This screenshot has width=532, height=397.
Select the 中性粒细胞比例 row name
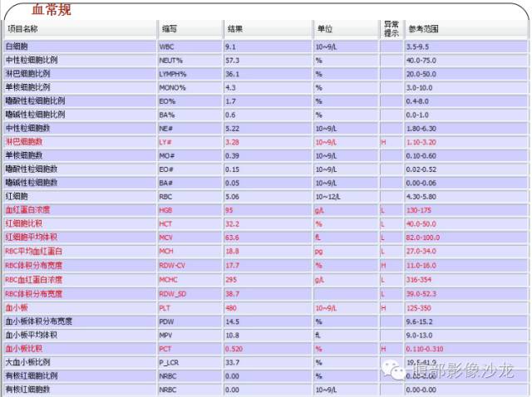tap(32, 60)
